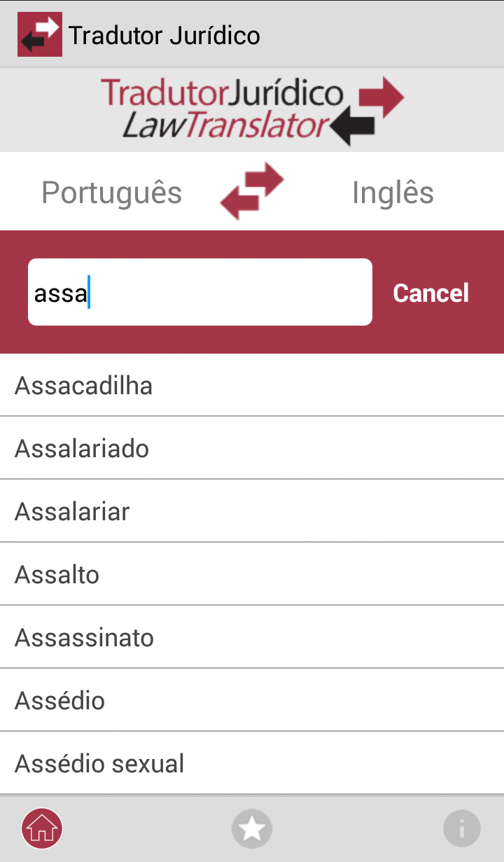The height and width of the screenshot is (862, 504).
Task: Tap the TradutorJurídico wordmark in the banner
Action: (222, 94)
